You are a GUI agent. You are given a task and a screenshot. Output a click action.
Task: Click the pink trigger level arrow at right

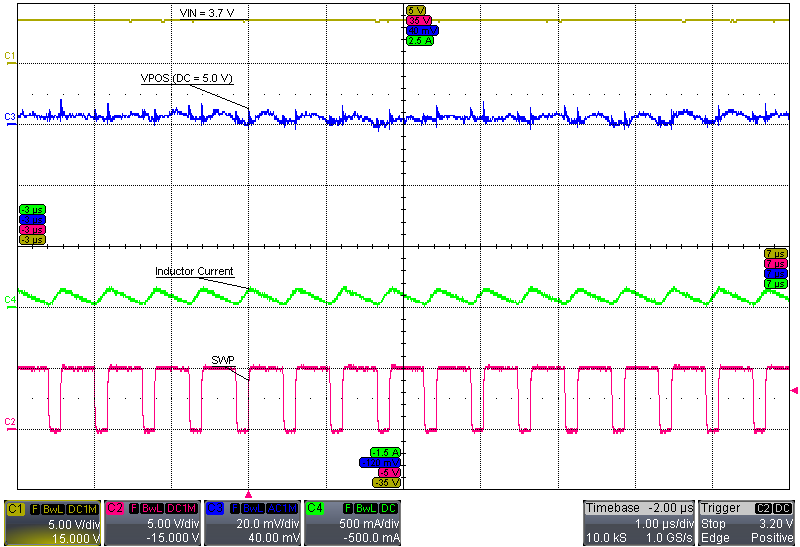pyautogui.click(x=794, y=389)
